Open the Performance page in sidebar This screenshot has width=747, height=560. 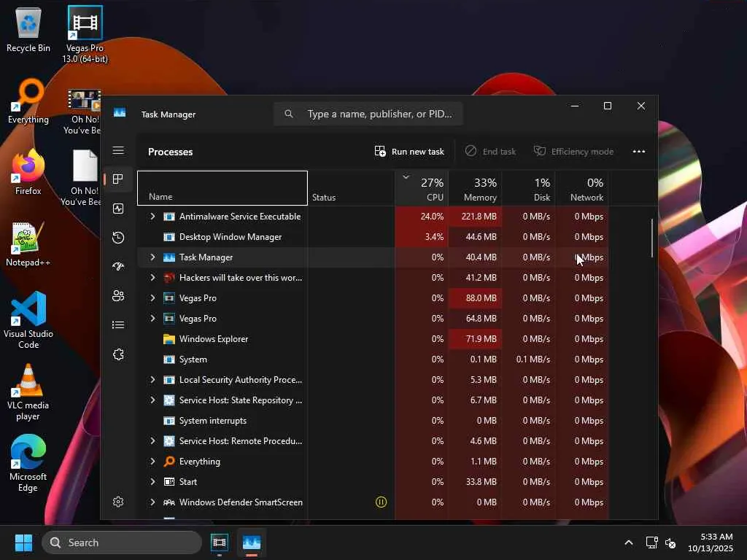click(x=118, y=209)
